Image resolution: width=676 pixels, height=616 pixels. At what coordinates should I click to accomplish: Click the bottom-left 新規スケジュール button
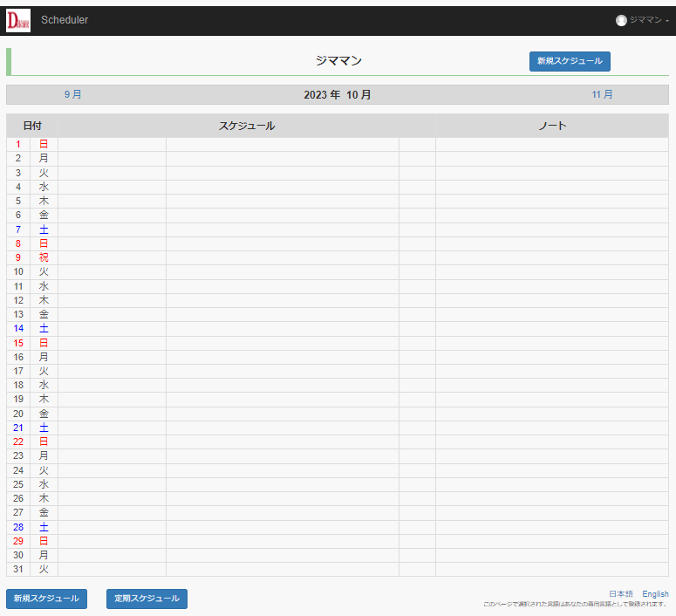46,599
